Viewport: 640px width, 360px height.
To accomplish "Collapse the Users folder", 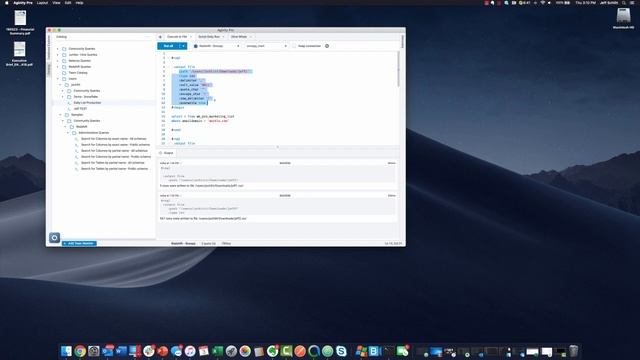I will (x=58, y=79).
